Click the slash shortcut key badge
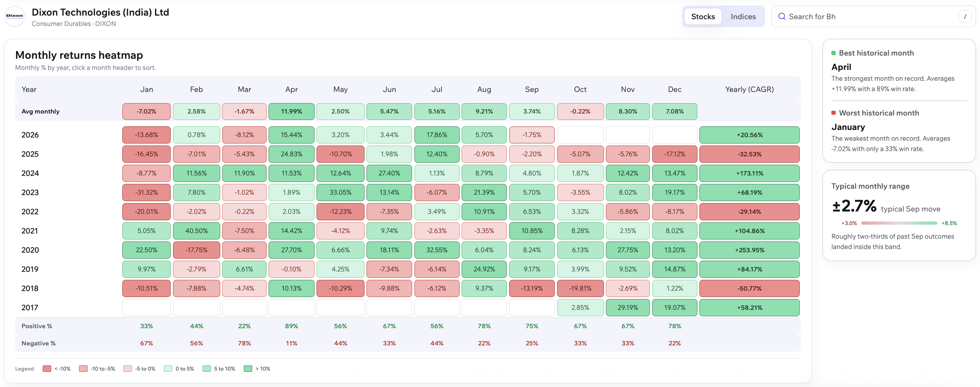The width and height of the screenshot is (980, 387). [x=965, y=16]
